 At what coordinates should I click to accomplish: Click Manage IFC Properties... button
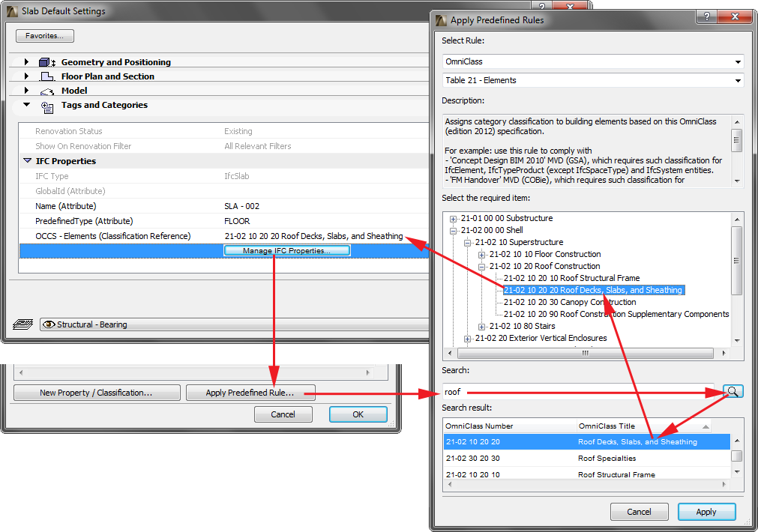pyautogui.click(x=286, y=250)
